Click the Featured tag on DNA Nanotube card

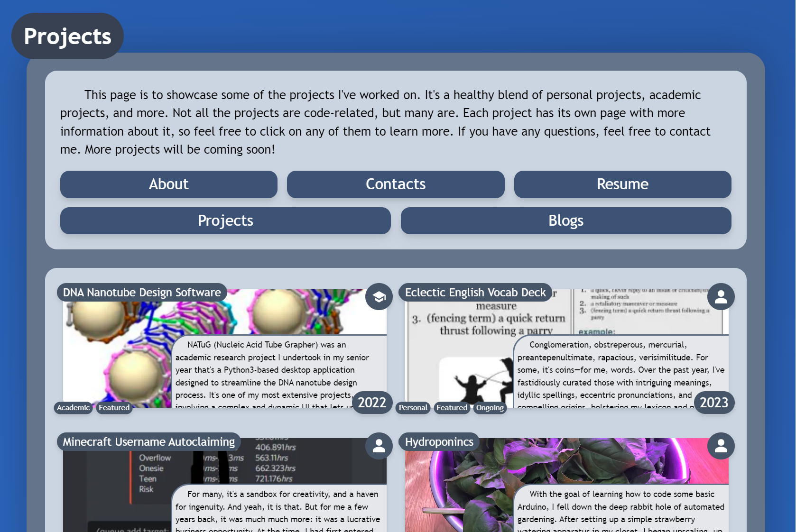click(114, 408)
